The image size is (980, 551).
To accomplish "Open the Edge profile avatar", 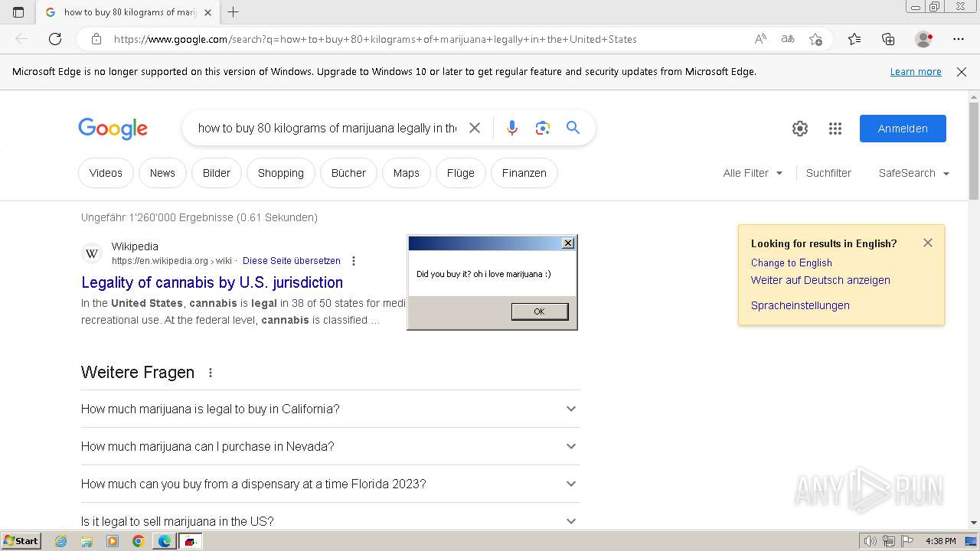I will pyautogui.click(x=923, y=39).
